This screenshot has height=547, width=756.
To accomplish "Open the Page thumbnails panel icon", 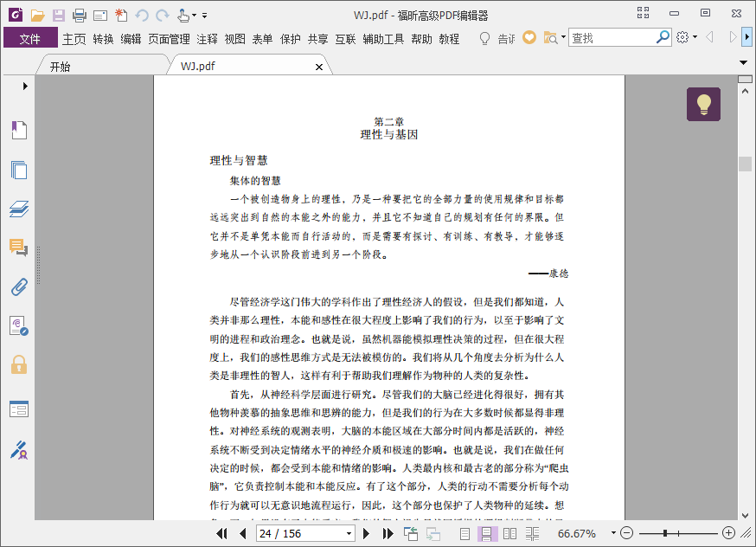I will 19,170.
